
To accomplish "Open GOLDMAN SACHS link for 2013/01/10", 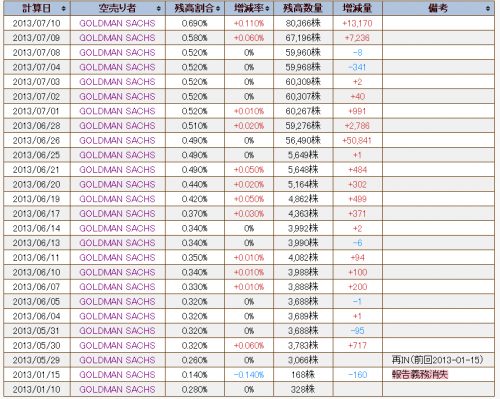I will tap(117, 390).
